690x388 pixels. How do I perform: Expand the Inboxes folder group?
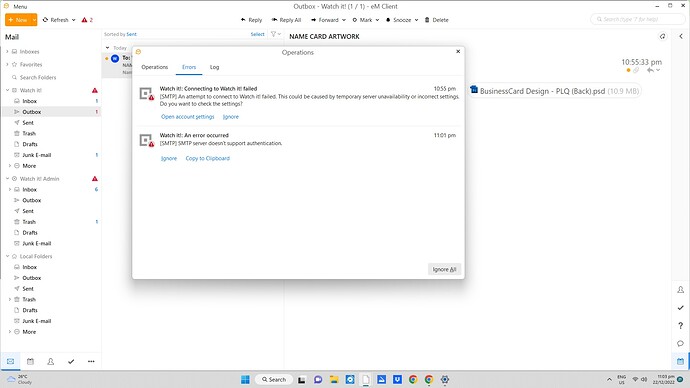[7, 51]
